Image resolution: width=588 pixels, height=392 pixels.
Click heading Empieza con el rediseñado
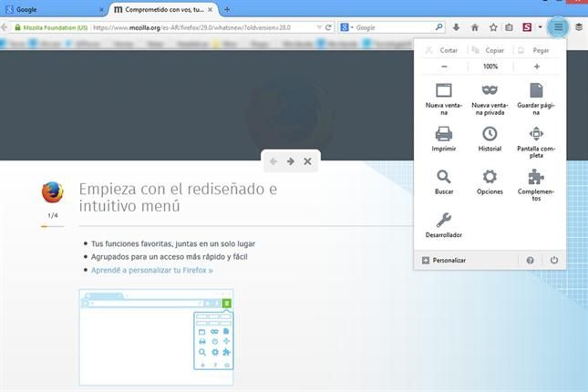pyautogui.click(x=178, y=197)
